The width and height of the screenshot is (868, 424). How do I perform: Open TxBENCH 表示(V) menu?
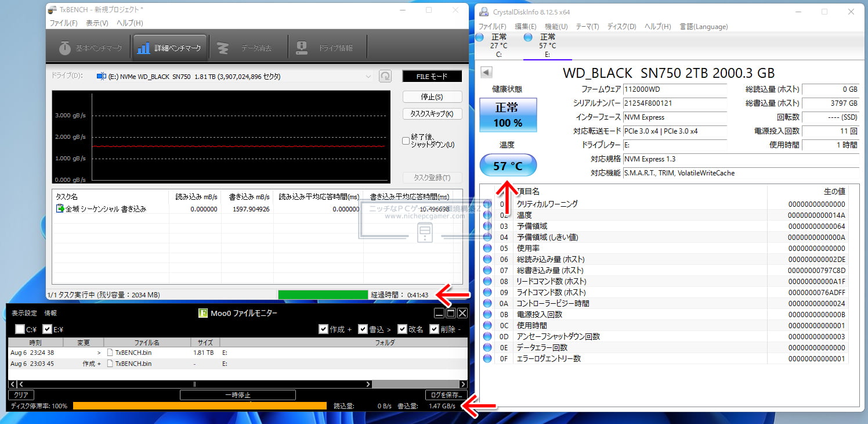97,23
